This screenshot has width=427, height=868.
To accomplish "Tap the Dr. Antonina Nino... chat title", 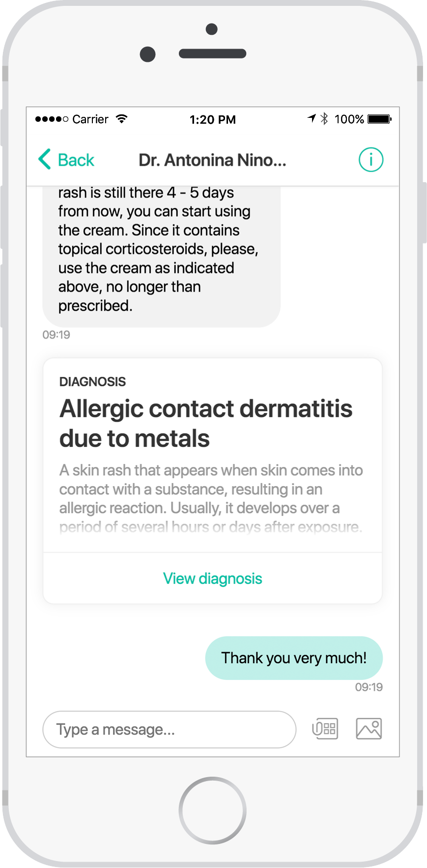I will [x=212, y=160].
